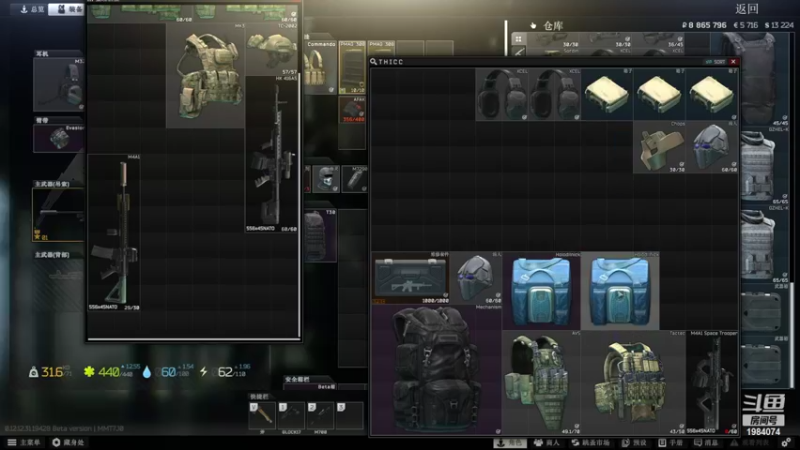The image size is (800, 450).
Task: Open the 角色 character bottom tab
Action: point(509,443)
